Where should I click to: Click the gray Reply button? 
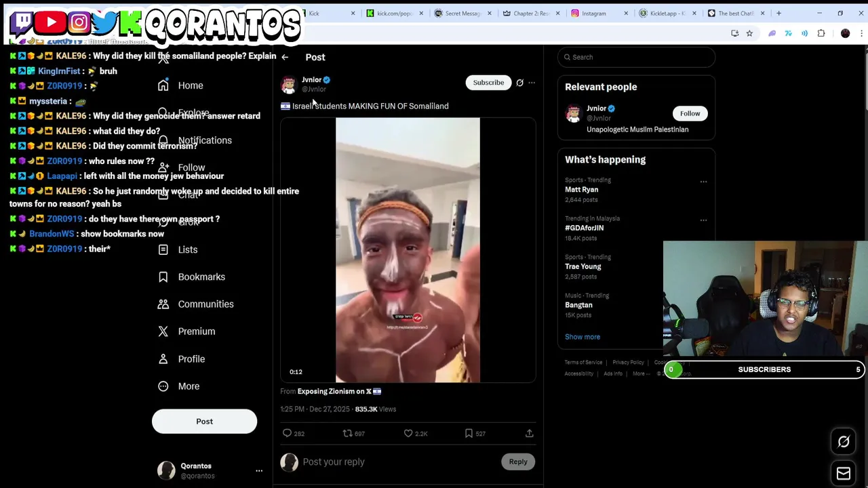pos(518,462)
